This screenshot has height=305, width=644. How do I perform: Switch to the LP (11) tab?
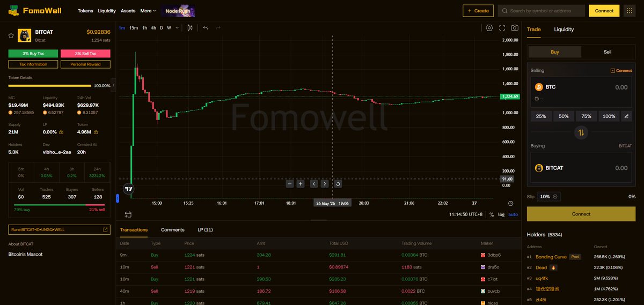pos(205,230)
